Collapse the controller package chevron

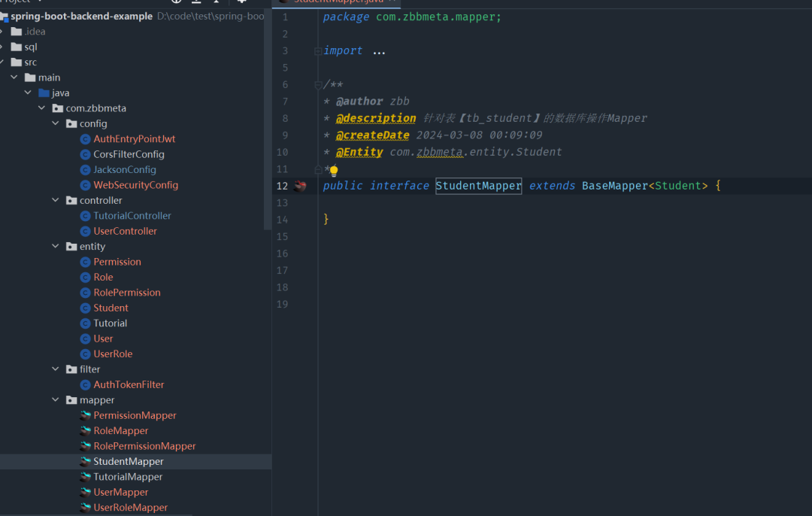pyautogui.click(x=56, y=201)
